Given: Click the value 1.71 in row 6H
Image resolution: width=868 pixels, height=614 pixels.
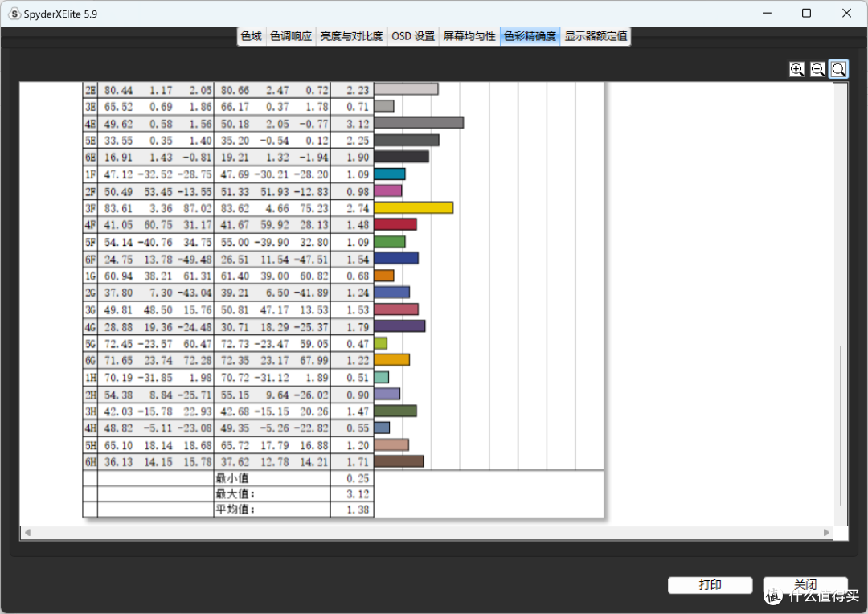Looking at the screenshot, I should click(x=358, y=462).
